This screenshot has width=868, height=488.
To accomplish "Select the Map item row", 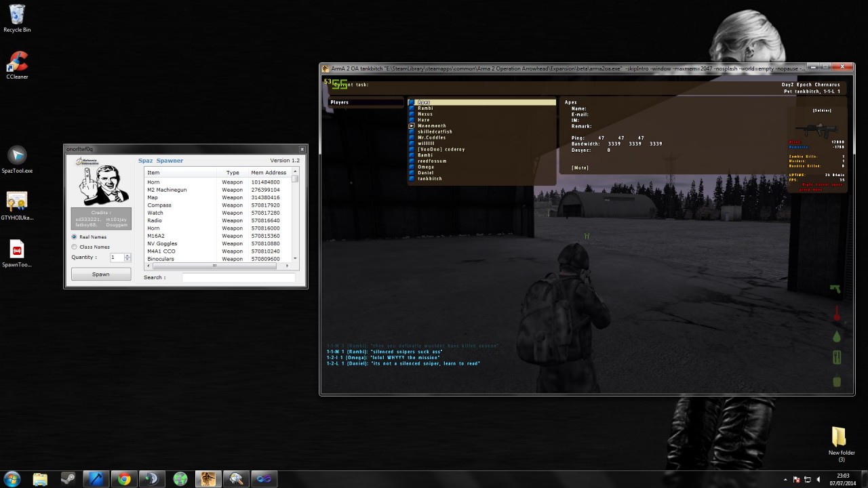I will point(218,197).
